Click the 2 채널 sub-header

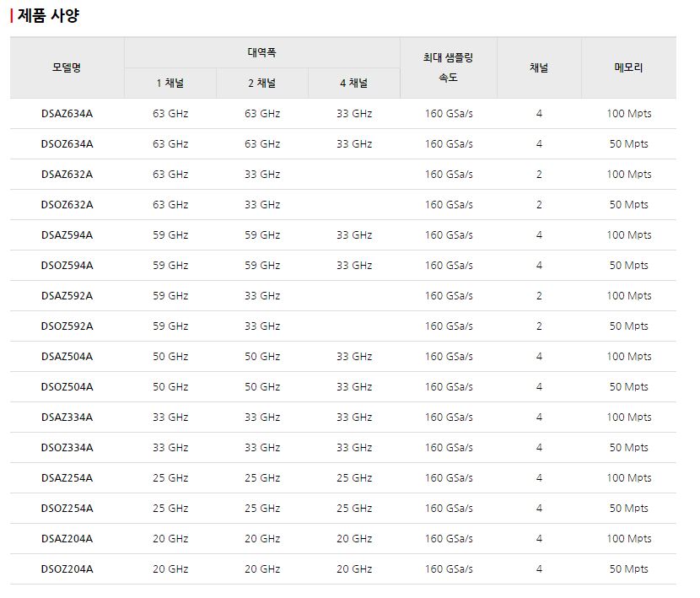coord(262,83)
